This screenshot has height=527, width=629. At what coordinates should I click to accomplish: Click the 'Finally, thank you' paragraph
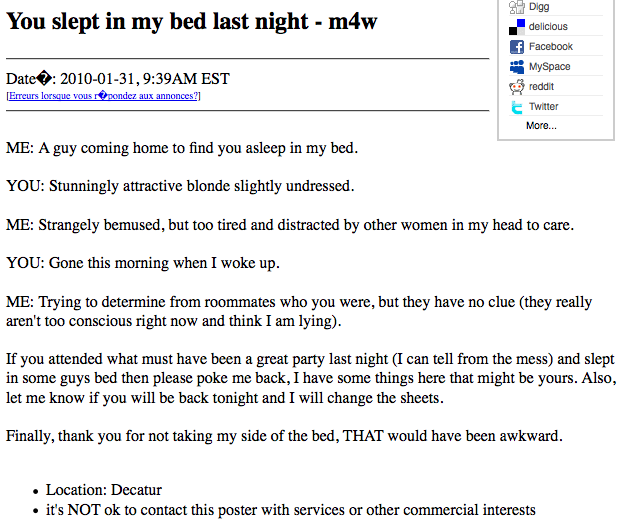pyautogui.click(x=284, y=436)
